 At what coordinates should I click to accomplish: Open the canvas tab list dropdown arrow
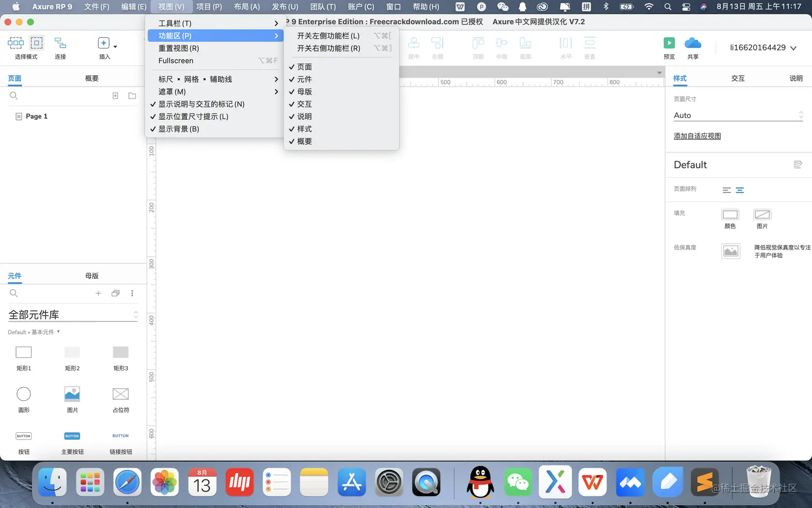[659, 73]
